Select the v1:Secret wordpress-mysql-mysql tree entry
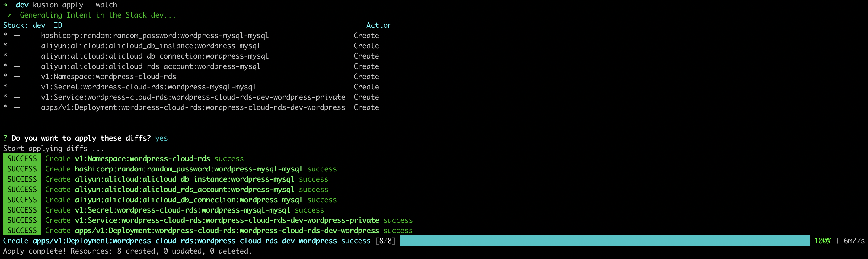 pos(148,87)
